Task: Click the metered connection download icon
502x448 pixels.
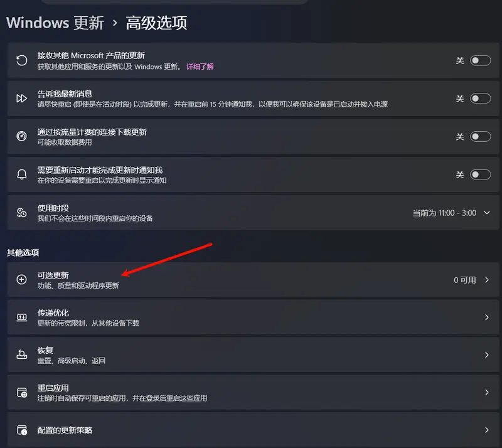Action: pyautogui.click(x=19, y=136)
